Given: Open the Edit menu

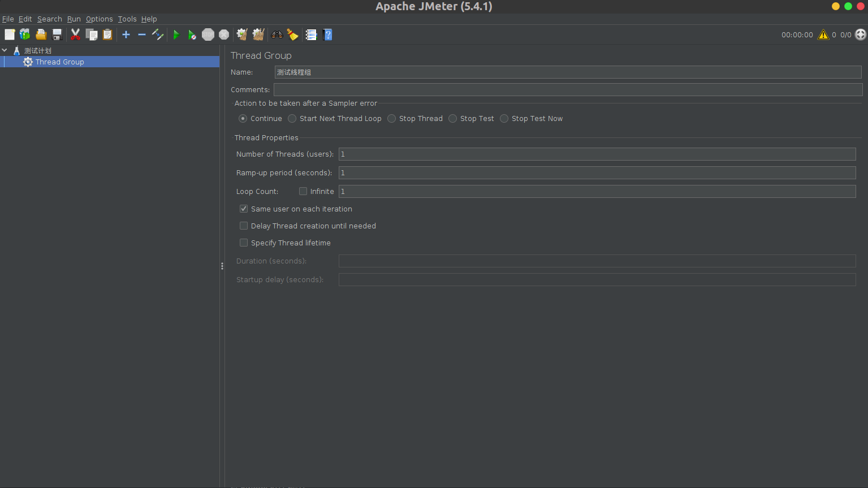Looking at the screenshot, I should click(x=25, y=19).
